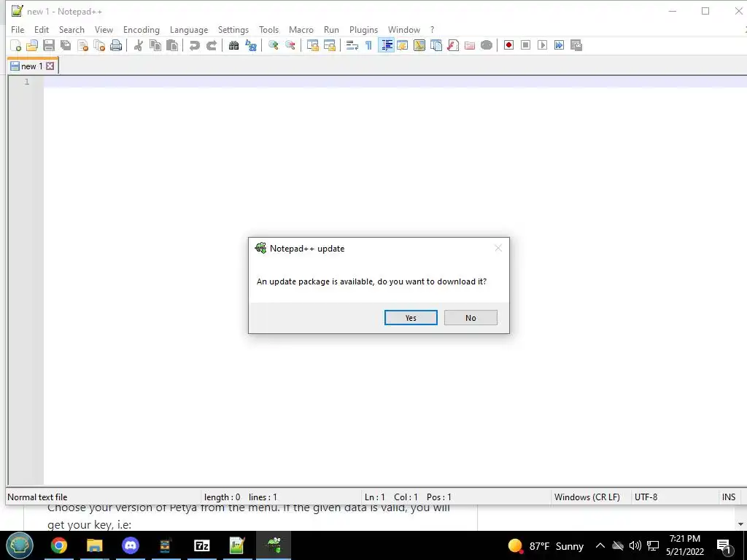
Task: Open the Plugins menu
Action: (363, 29)
